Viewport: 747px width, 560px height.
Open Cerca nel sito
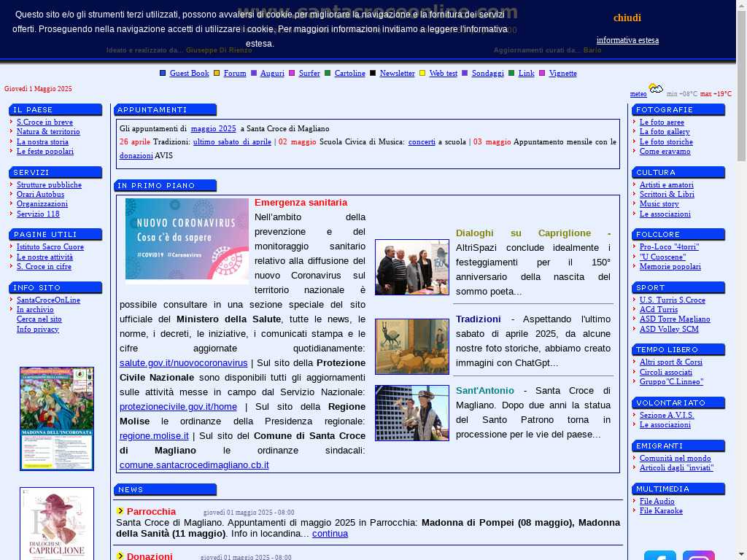(x=39, y=319)
